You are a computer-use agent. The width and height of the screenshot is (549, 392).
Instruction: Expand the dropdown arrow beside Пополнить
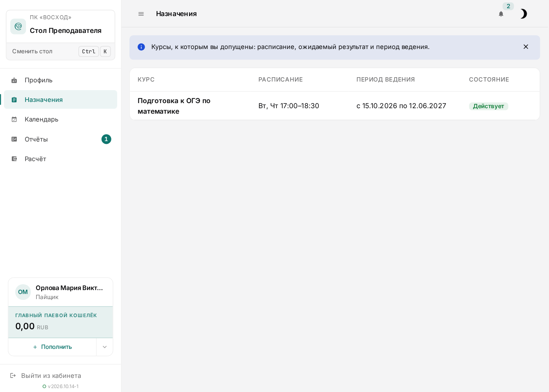[x=105, y=347]
